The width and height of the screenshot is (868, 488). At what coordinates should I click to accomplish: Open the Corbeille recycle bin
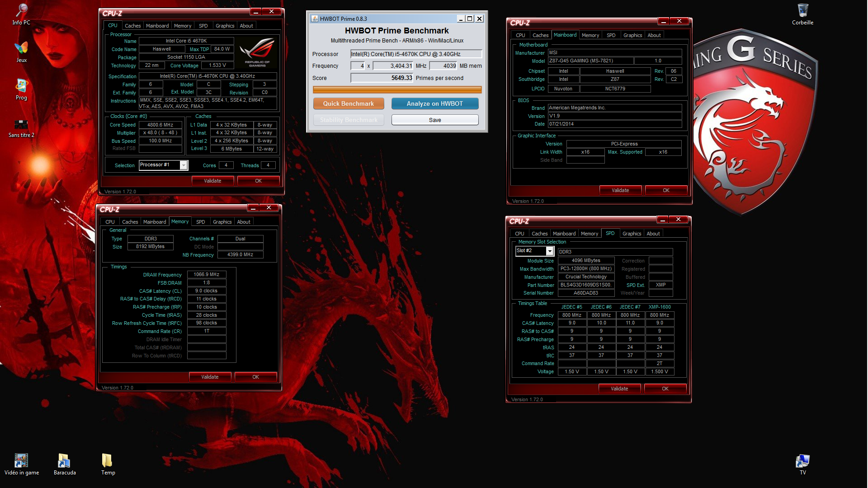pos(802,14)
